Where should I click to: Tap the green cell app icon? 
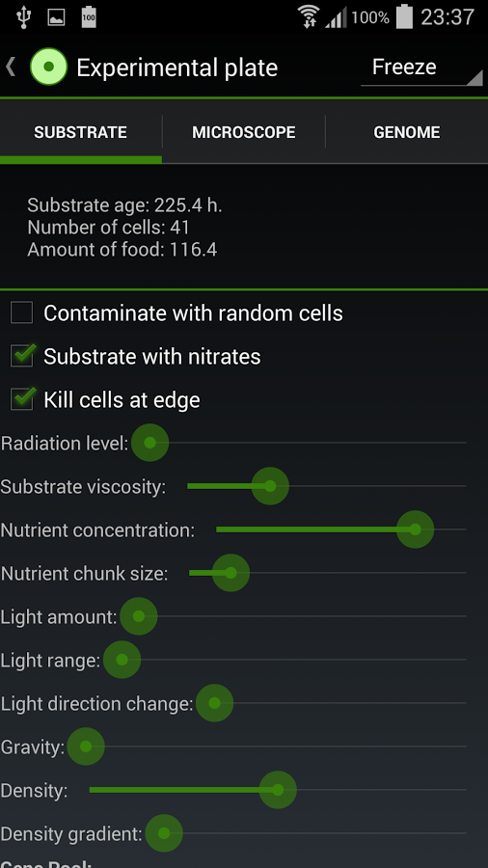[48, 67]
